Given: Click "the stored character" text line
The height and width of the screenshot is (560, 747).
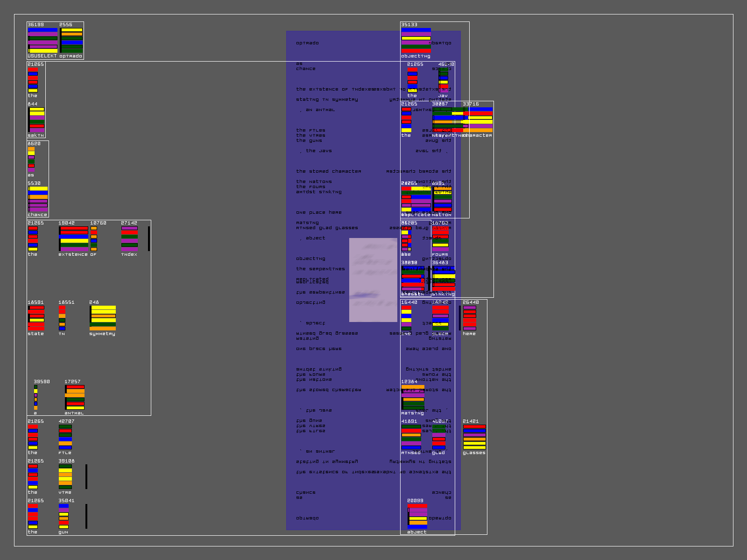Looking at the screenshot, I should [329, 171].
